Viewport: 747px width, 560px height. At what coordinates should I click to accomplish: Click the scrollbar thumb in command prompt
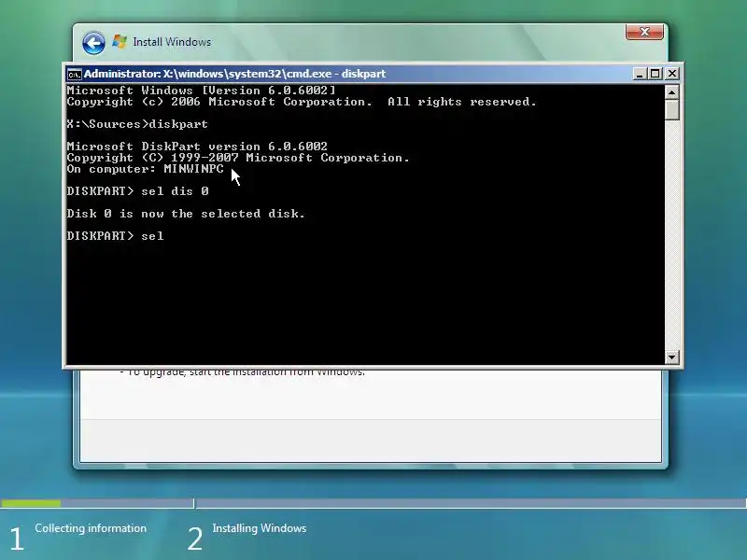pos(671,109)
